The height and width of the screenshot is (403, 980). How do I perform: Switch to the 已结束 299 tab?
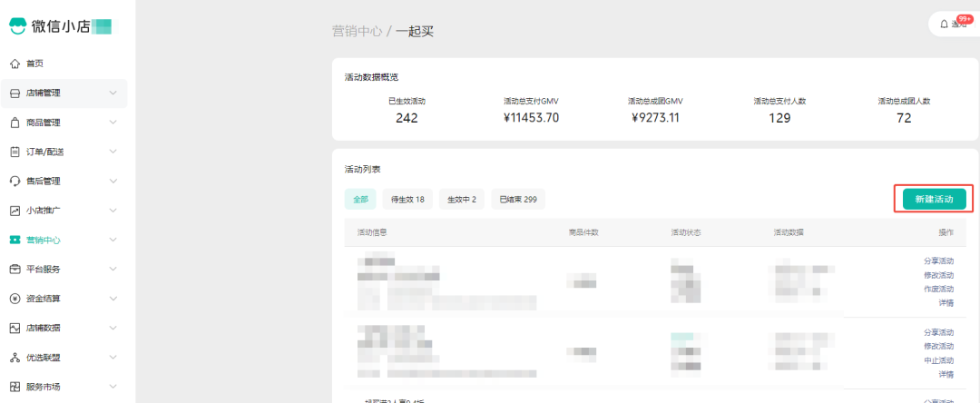pos(518,200)
